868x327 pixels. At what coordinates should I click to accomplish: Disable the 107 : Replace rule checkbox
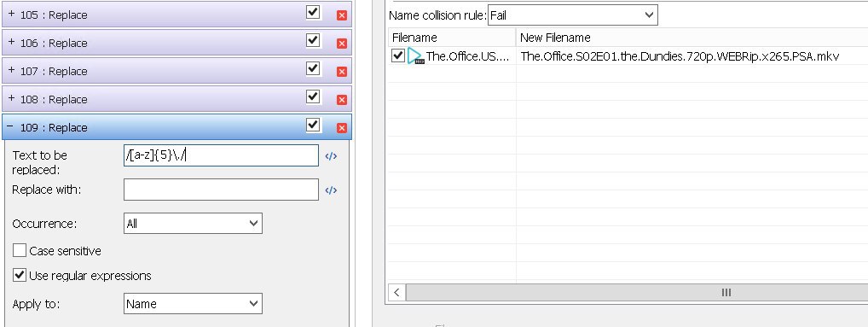(x=313, y=68)
